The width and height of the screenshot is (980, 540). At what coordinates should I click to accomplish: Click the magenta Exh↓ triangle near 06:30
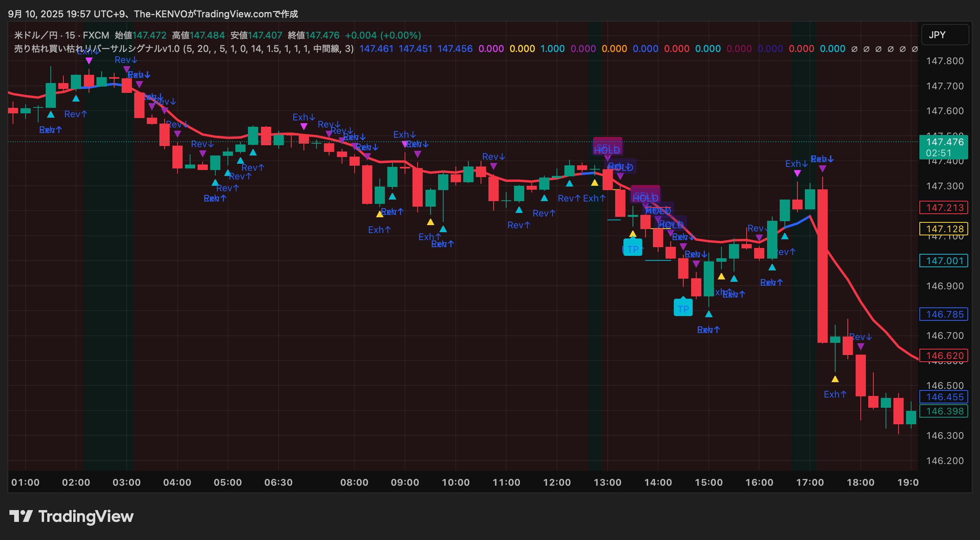pyautogui.click(x=304, y=126)
